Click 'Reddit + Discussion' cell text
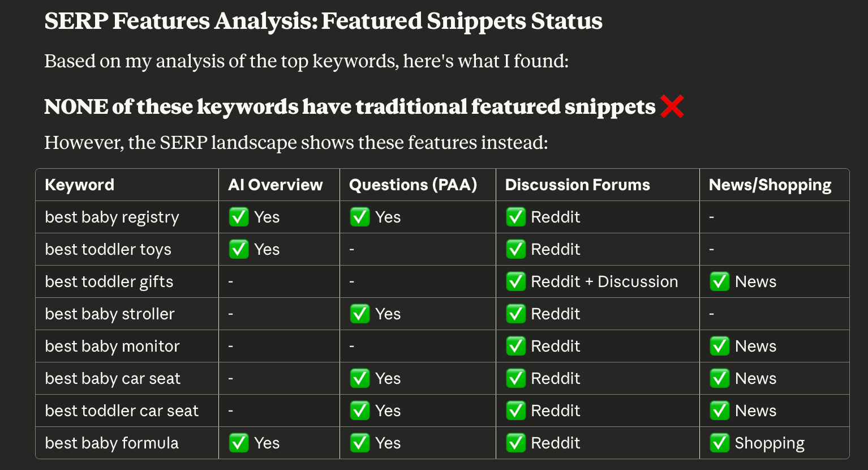 click(604, 281)
